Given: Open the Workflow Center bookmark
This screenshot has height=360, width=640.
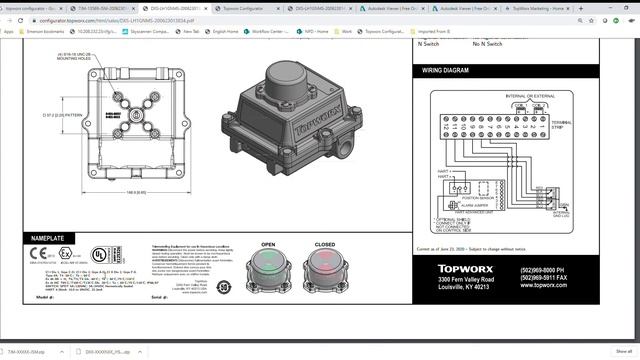Looking at the screenshot, I should (266, 31).
